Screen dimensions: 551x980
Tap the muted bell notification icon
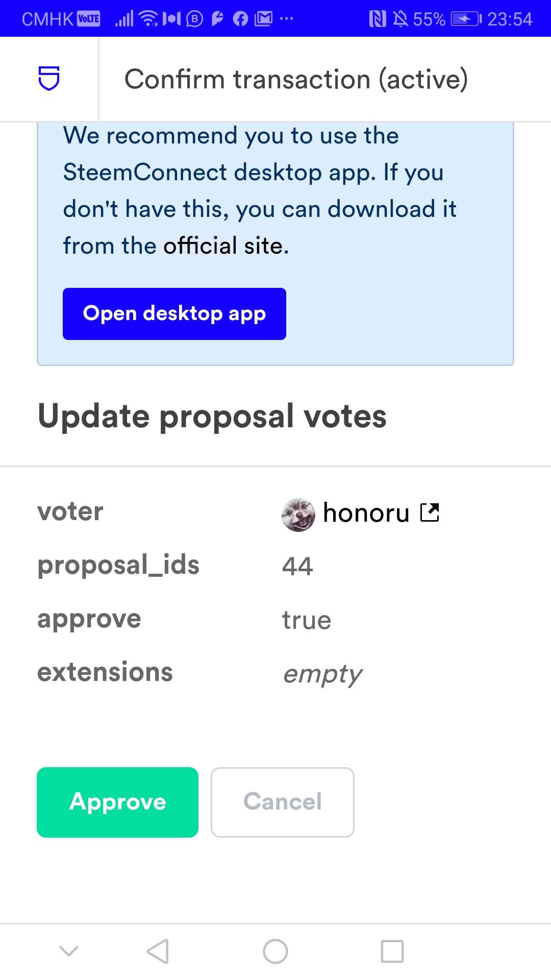tap(400, 19)
